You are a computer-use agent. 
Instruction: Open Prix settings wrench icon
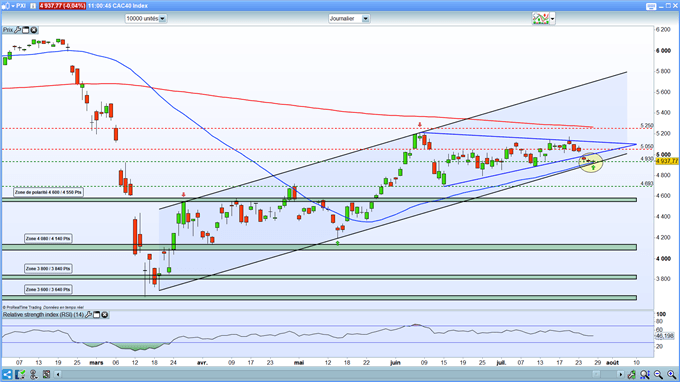(18, 30)
